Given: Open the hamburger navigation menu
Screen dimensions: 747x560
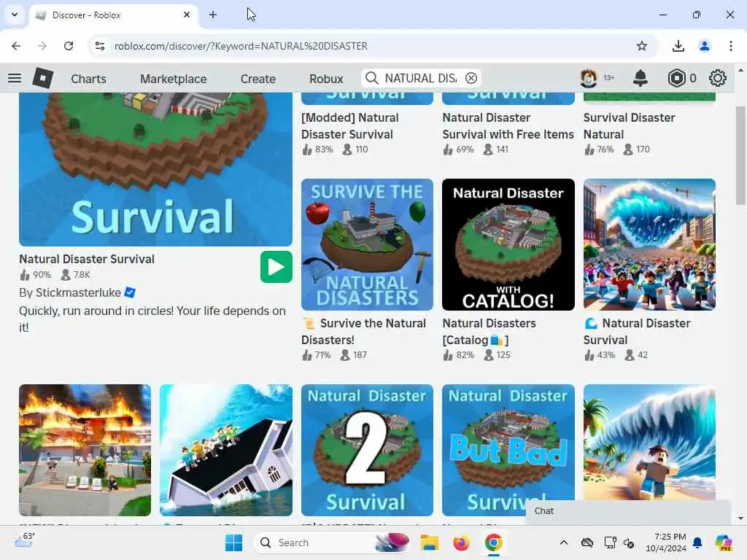Looking at the screenshot, I should coord(15,78).
